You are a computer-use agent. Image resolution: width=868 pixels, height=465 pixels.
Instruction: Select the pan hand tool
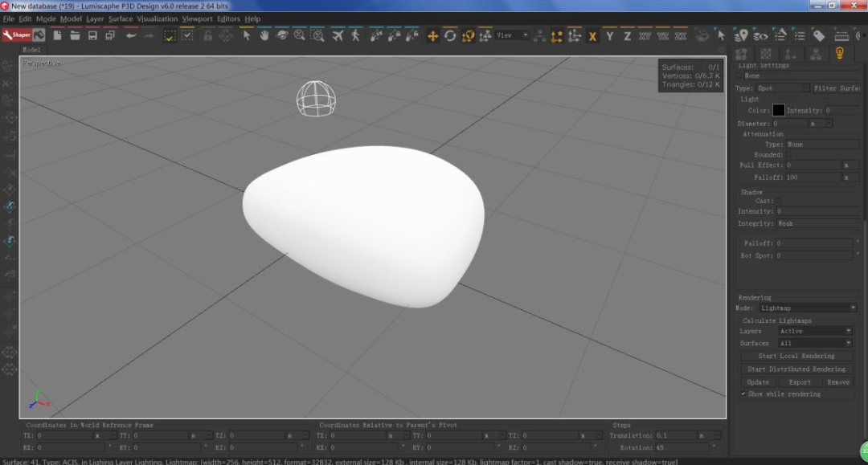[x=264, y=35]
